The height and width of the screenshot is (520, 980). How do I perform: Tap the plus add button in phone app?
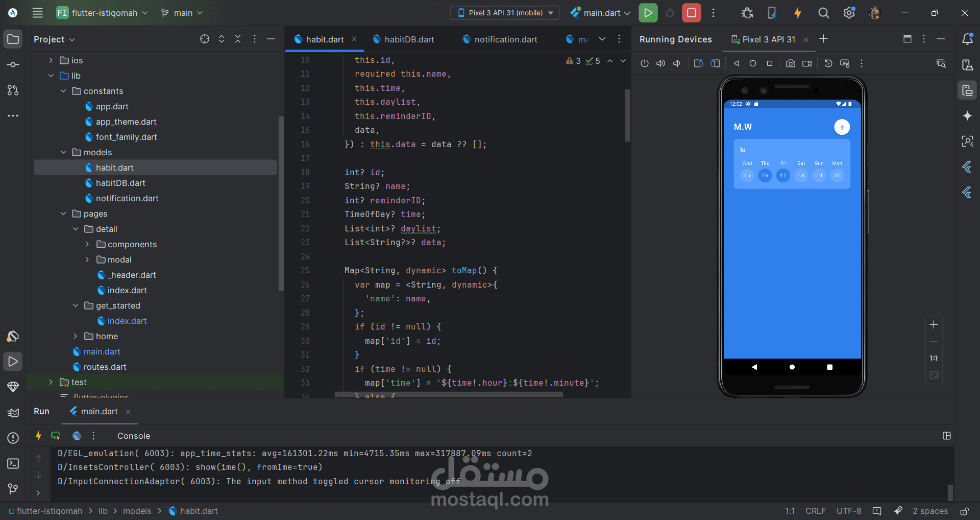point(842,127)
